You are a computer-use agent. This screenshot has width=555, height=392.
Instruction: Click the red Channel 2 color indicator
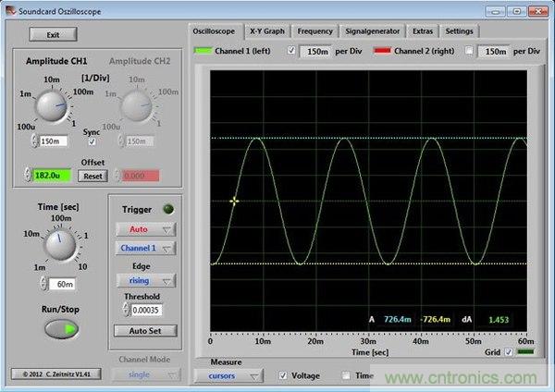384,52
